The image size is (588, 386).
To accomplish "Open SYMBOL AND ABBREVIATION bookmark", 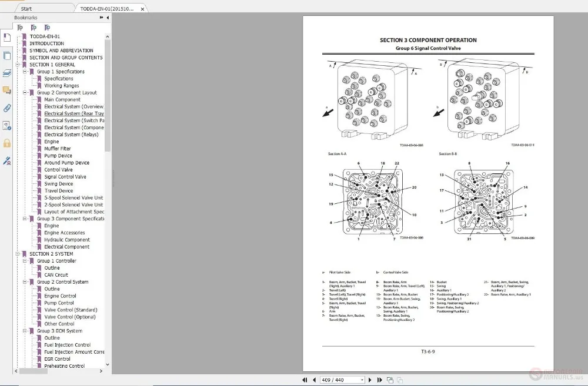I will click(x=62, y=51).
